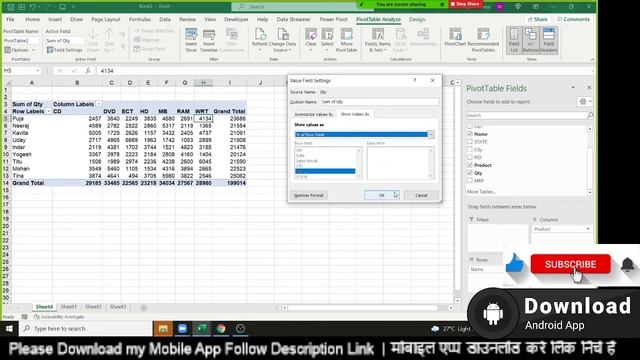
Task: Check the MRP field checkbox
Action: (x=470, y=180)
